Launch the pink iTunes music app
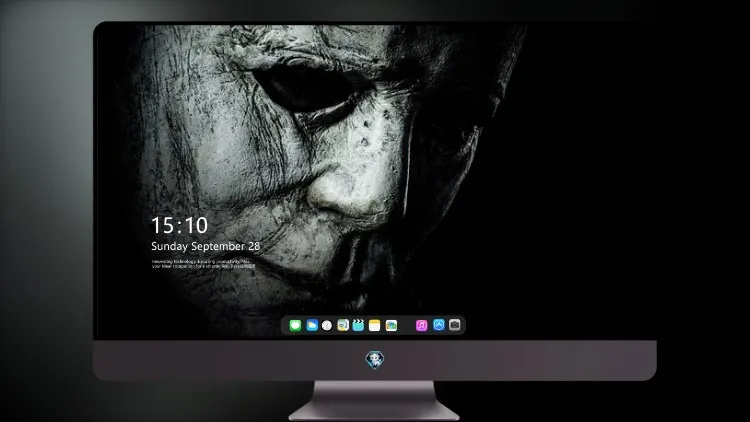 tap(421, 325)
